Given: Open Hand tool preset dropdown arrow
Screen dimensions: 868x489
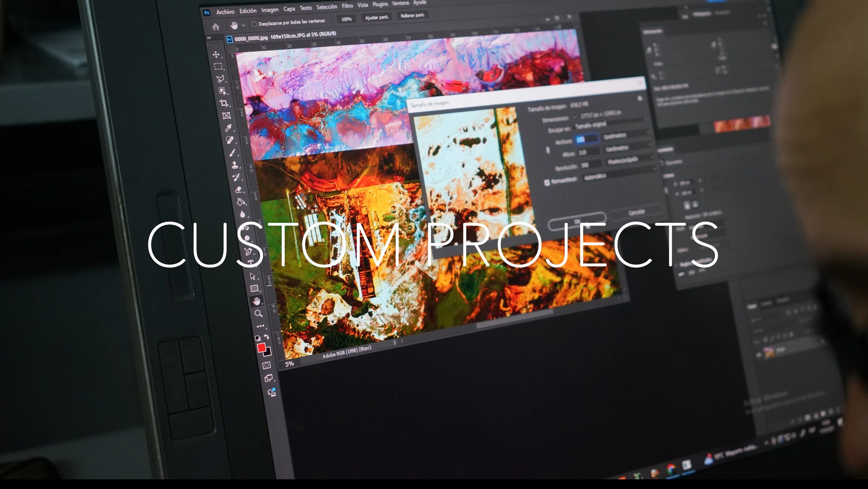Looking at the screenshot, I should pyautogui.click(x=243, y=25).
